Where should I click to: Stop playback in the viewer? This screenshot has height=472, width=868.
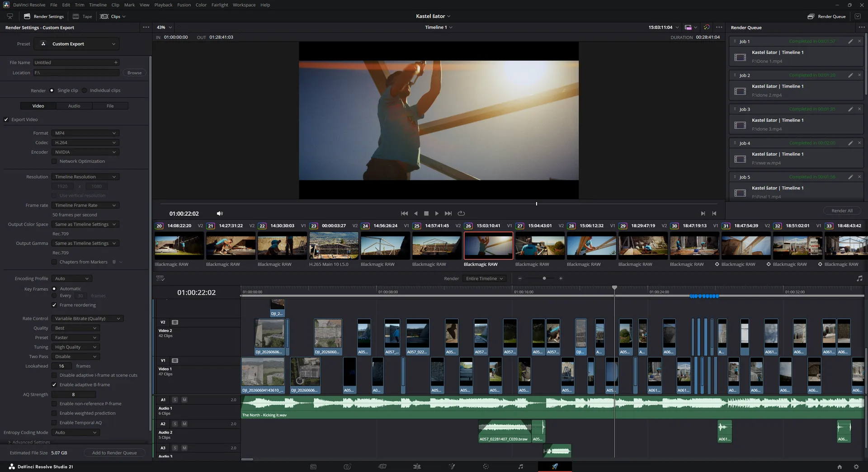click(426, 213)
